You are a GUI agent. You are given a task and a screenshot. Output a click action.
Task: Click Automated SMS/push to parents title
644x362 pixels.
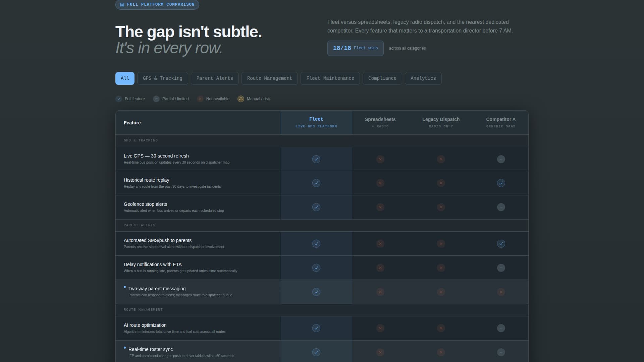tap(158, 240)
